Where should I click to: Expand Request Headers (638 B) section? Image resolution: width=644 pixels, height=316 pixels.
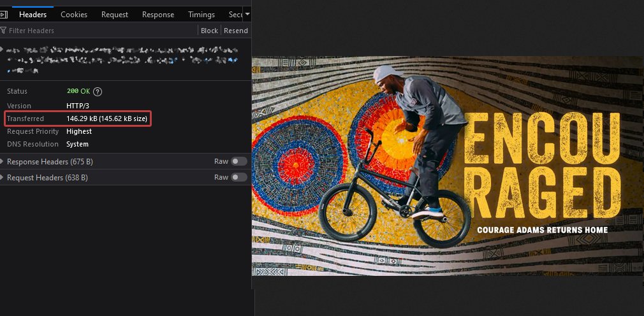47,178
